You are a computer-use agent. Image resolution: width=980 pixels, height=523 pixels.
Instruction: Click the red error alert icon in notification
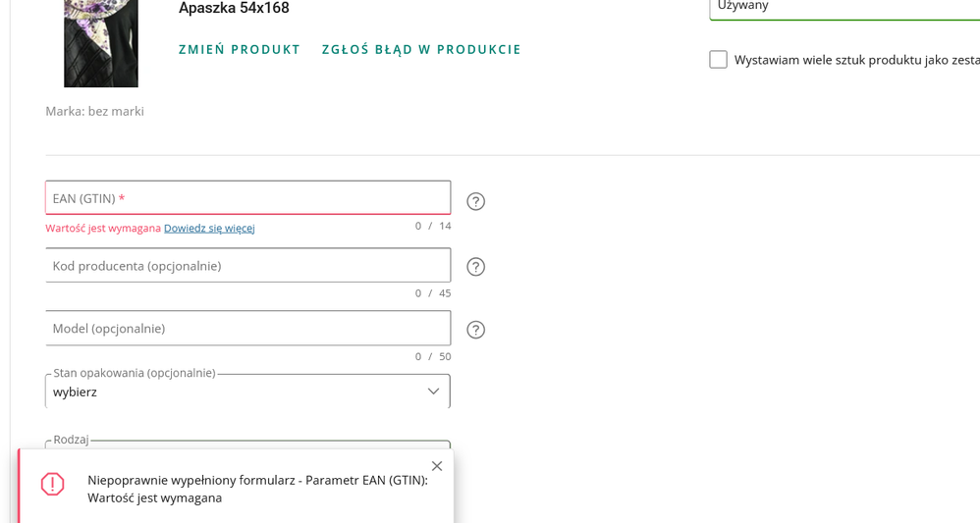pos(52,484)
